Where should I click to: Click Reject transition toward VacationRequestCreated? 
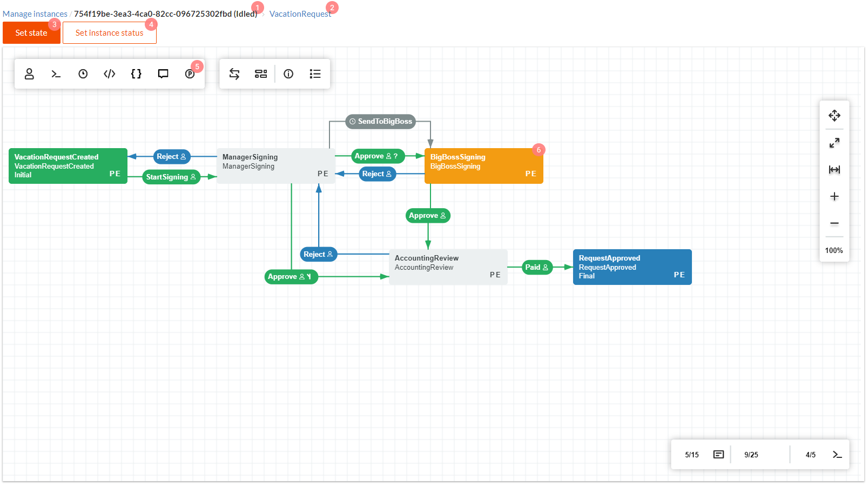172,157
